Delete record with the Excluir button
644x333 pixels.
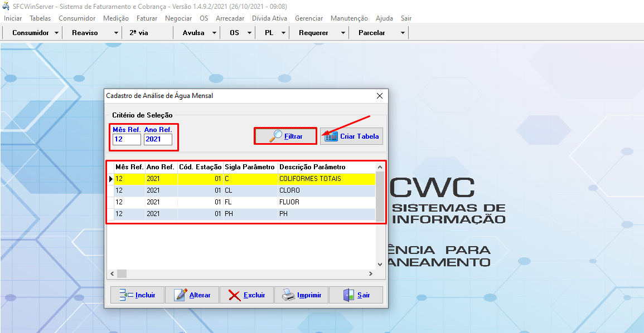click(x=246, y=295)
